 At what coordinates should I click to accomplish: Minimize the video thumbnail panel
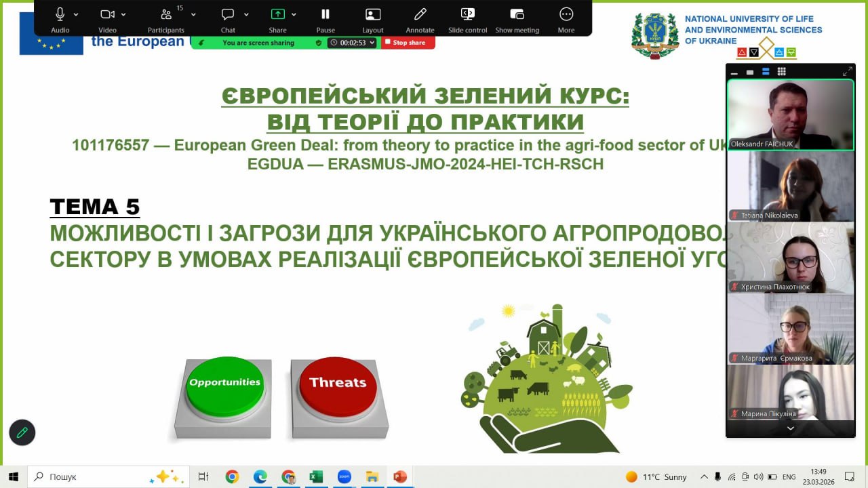point(734,72)
